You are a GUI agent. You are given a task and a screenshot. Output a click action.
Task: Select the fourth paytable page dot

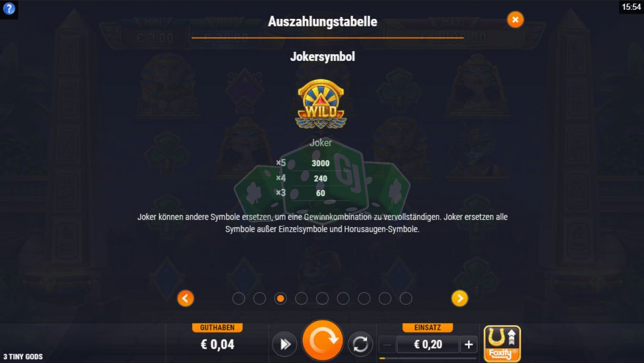[301, 298]
